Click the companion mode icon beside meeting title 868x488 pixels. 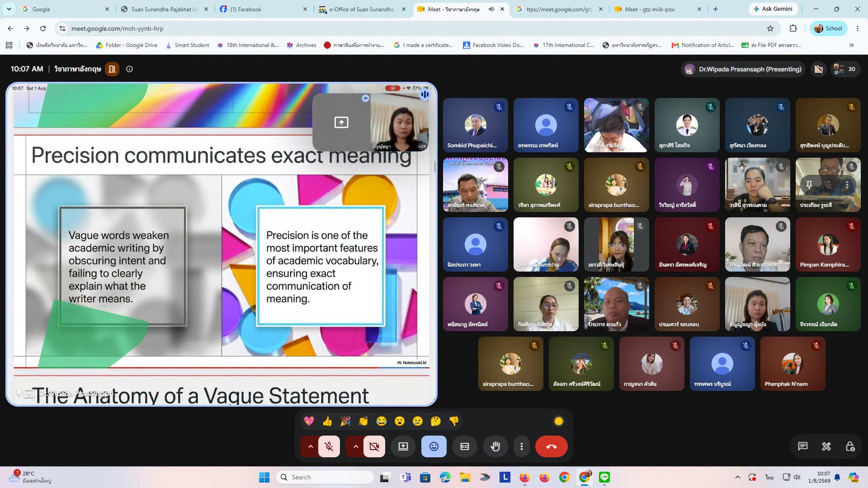click(112, 69)
